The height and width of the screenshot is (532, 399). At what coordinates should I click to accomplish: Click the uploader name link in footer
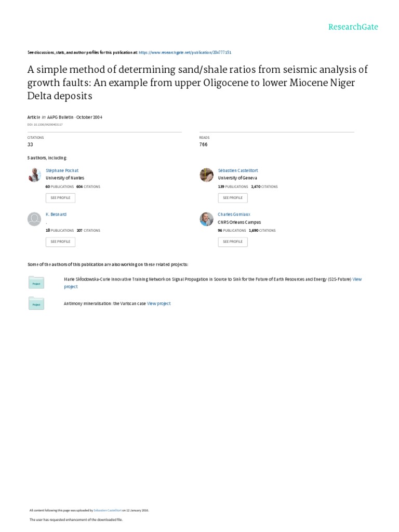pyautogui.click(x=108, y=510)
